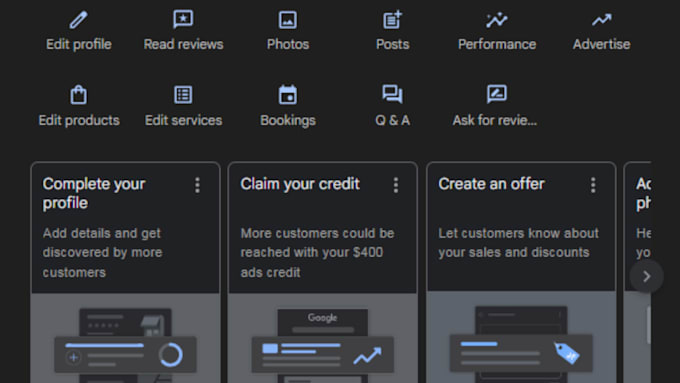Open Ask for reviews icon
680x383 pixels.
click(497, 94)
